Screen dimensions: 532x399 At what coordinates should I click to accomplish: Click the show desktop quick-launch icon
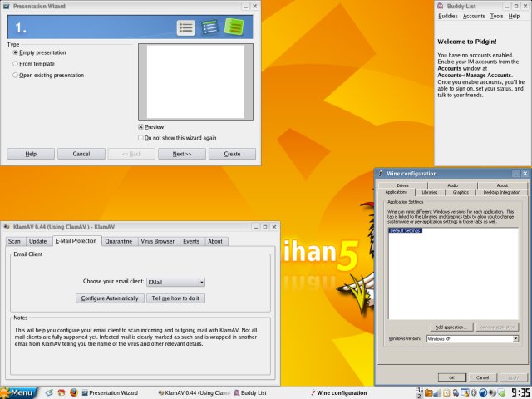tap(49, 392)
